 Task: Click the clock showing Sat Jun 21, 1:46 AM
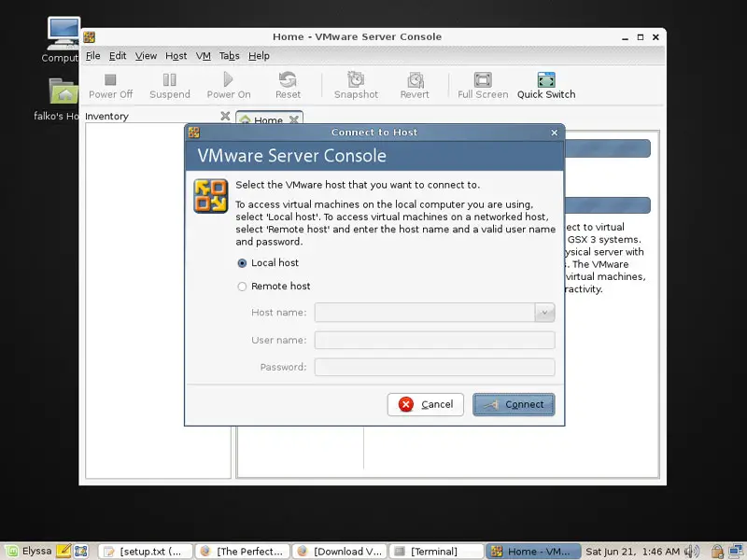(x=632, y=552)
